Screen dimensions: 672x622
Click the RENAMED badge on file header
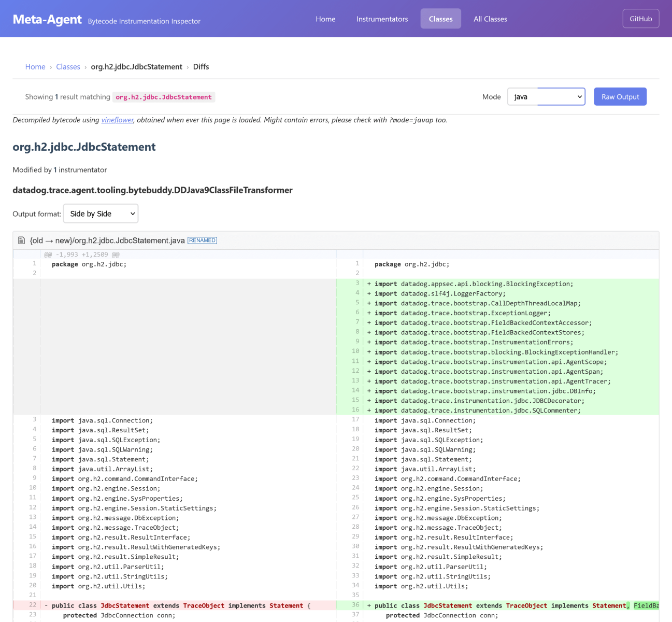click(x=202, y=241)
